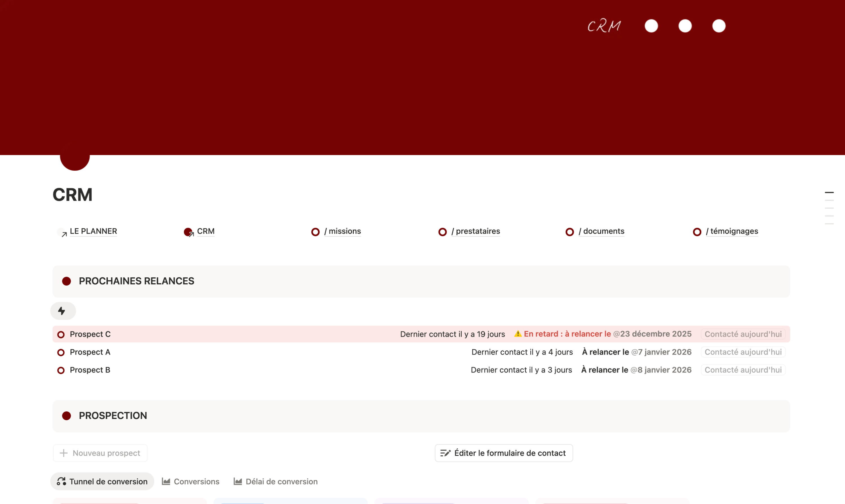The height and width of the screenshot is (504, 845).
Task: Click the first white circle on cover
Action: tap(651, 26)
